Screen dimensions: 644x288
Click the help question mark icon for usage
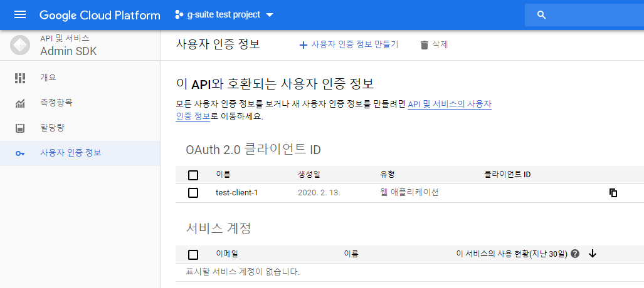tap(576, 254)
